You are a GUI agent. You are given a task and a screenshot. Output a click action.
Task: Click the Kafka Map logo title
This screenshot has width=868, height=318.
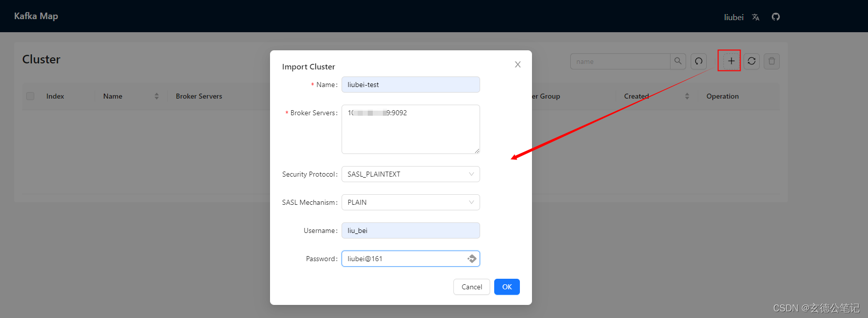pyautogui.click(x=36, y=16)
